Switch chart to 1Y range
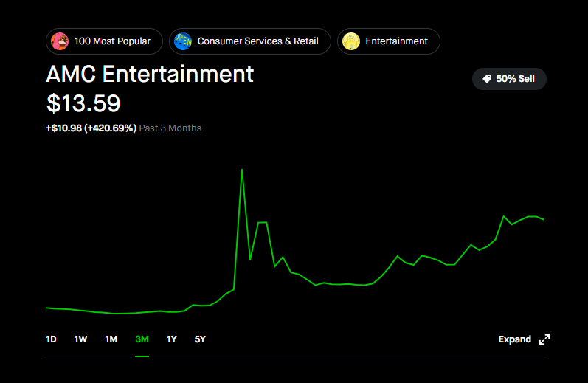Image resolution: width=588 pixels, height=383 pixels. tap(171, 339)
